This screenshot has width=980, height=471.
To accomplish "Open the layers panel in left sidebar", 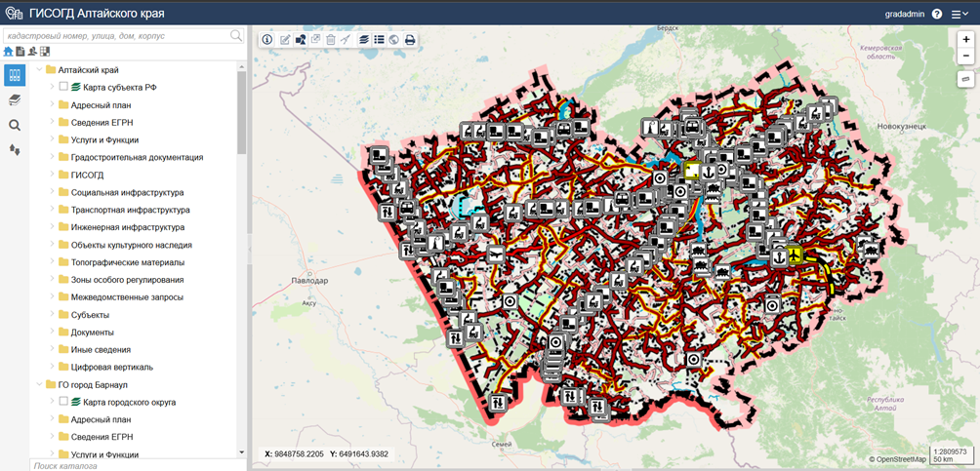I will pyautogui.click(x=15, y=99).
